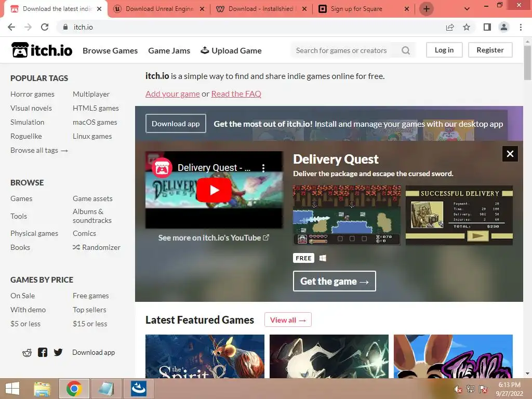Click the sidebar footer Download app link

pos(94,353)
